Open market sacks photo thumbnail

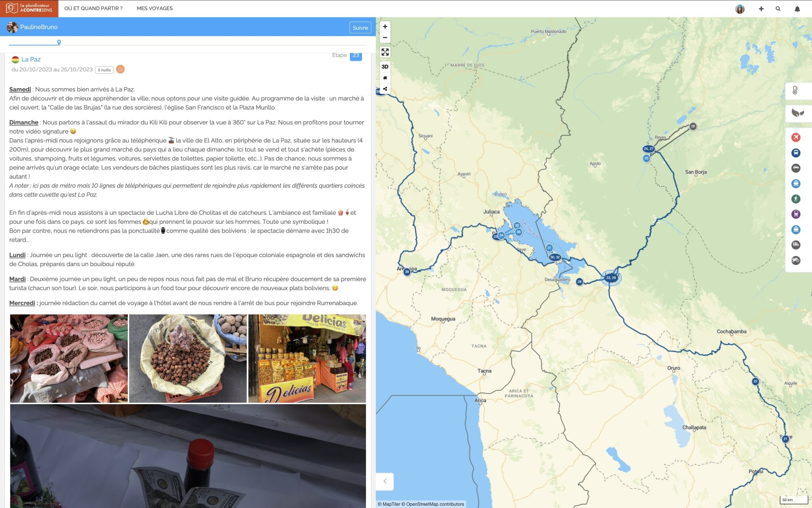coord(69,358)
